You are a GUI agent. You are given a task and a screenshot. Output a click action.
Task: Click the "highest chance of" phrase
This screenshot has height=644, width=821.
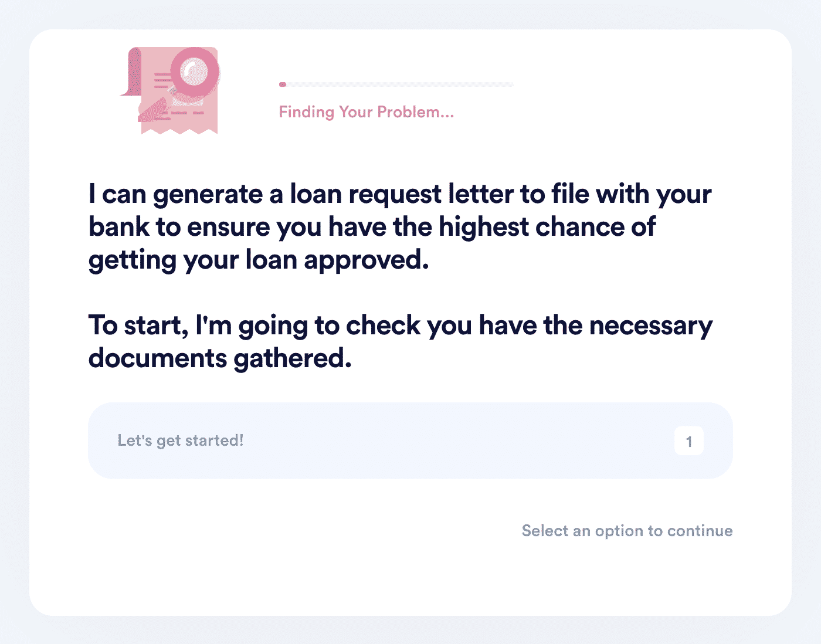tap(547, 227)
